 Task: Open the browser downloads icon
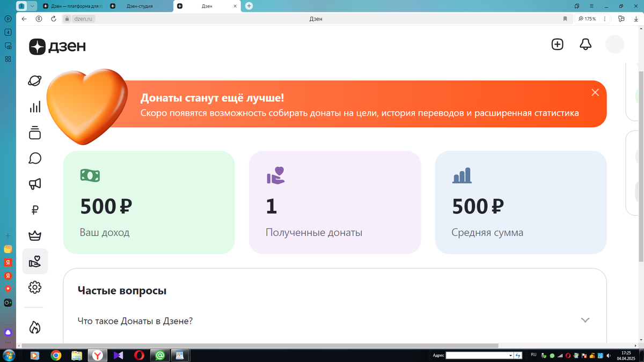point(636,18)
